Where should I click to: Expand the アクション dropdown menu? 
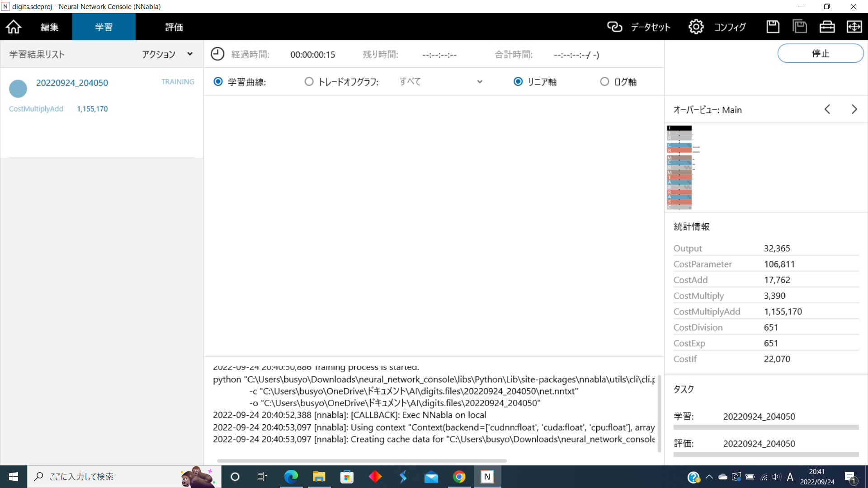click(x=167, y=54)
